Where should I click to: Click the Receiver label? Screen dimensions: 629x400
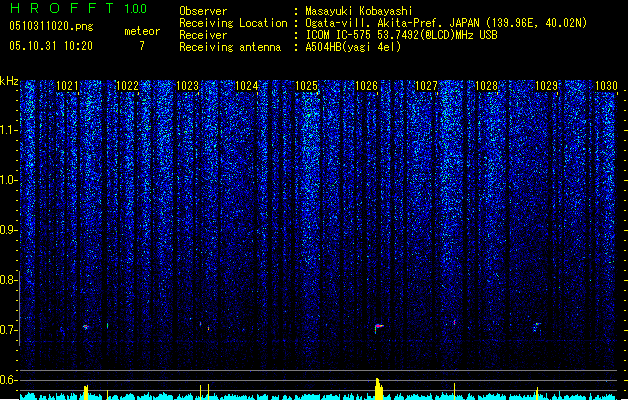(x=203, y=35)
